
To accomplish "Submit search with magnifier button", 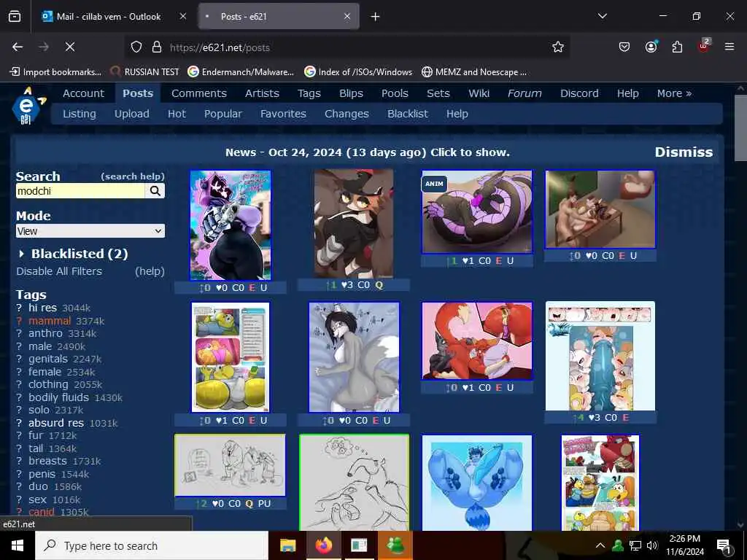I will [x=155, y=191].
